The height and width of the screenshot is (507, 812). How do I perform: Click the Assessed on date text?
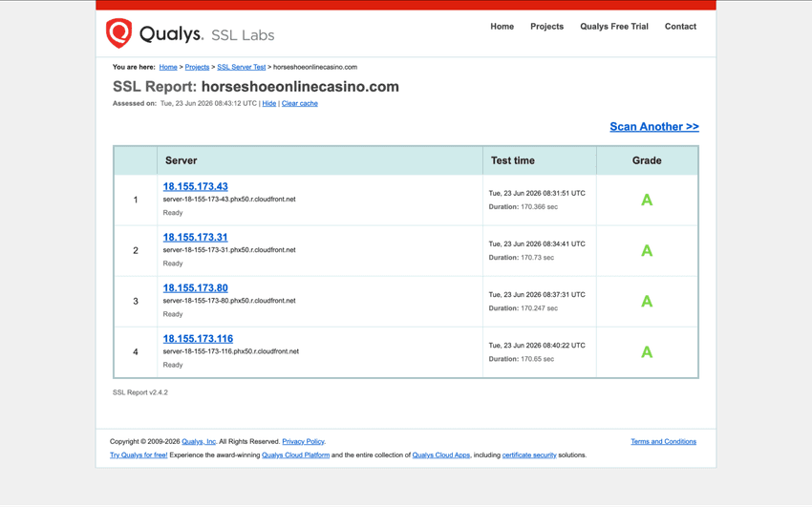coord(208,103)
